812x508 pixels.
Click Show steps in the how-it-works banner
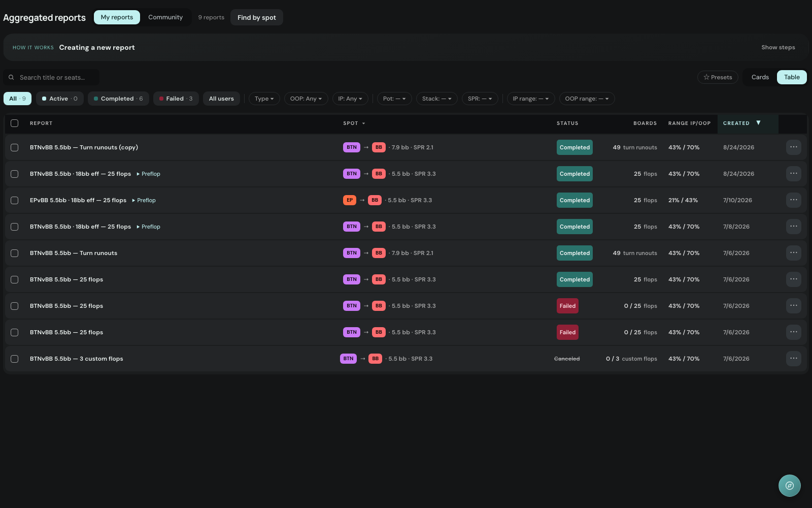778,47
